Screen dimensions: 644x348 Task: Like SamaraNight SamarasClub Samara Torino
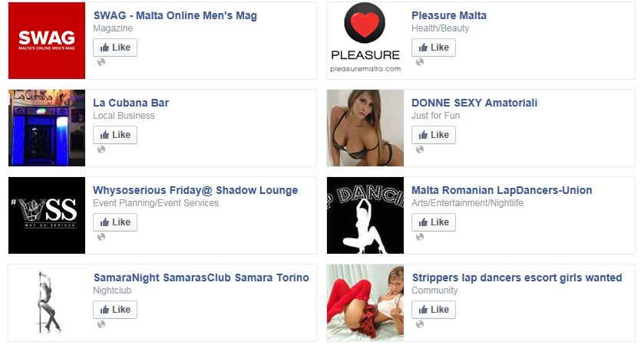click(x=115, y=310)
